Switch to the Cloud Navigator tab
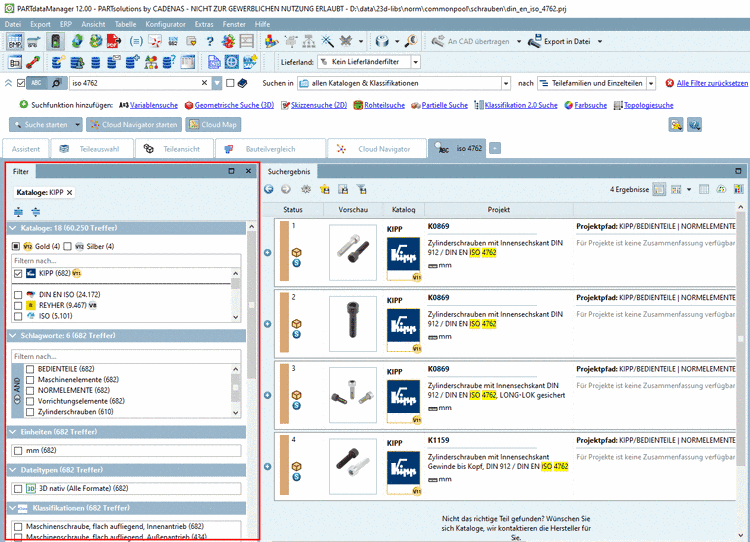Viewport: 750px width, 542px height. click(x=377, y=149)
